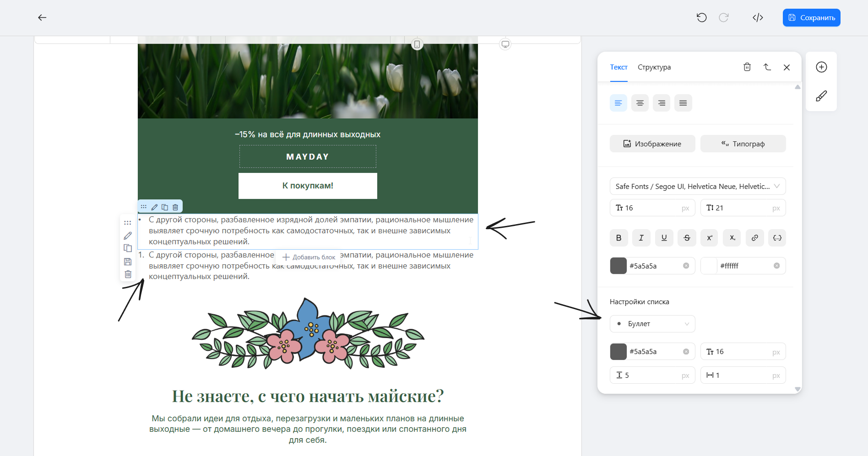The image size is (868, 456).
Task: Open text color swatch #5a5a5a
Action: point(618,266)
